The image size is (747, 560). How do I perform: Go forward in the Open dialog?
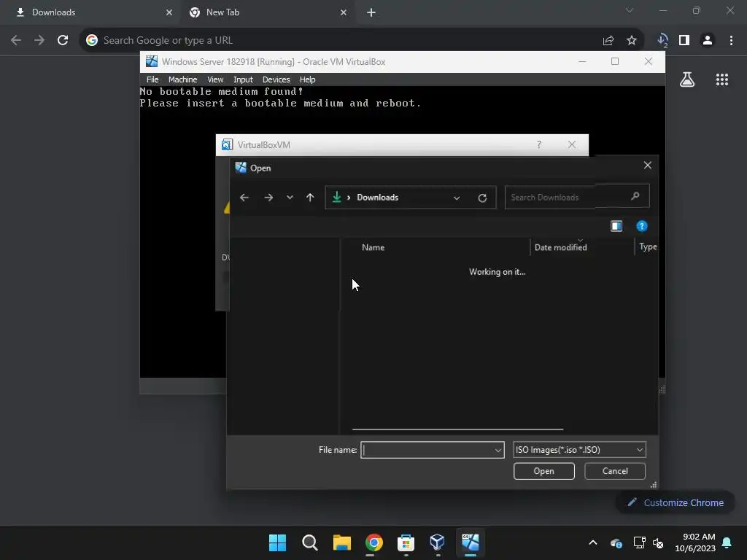(268, 198)
